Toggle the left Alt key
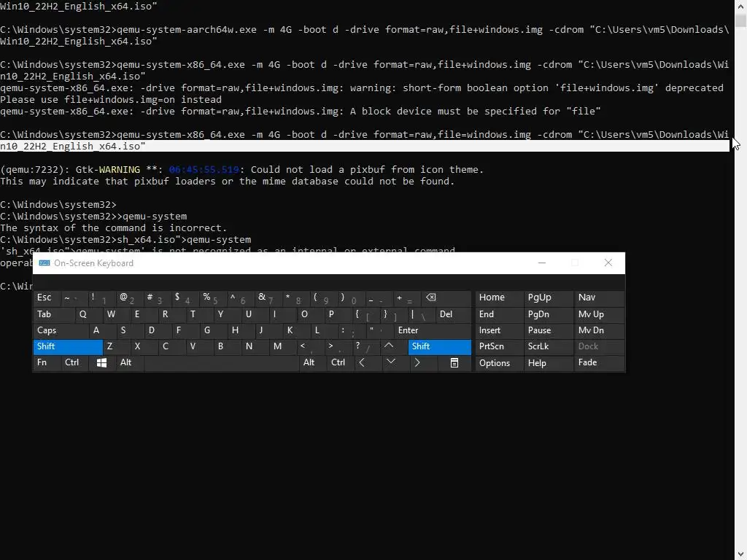The image size is (747, 560). pos(130,363)
